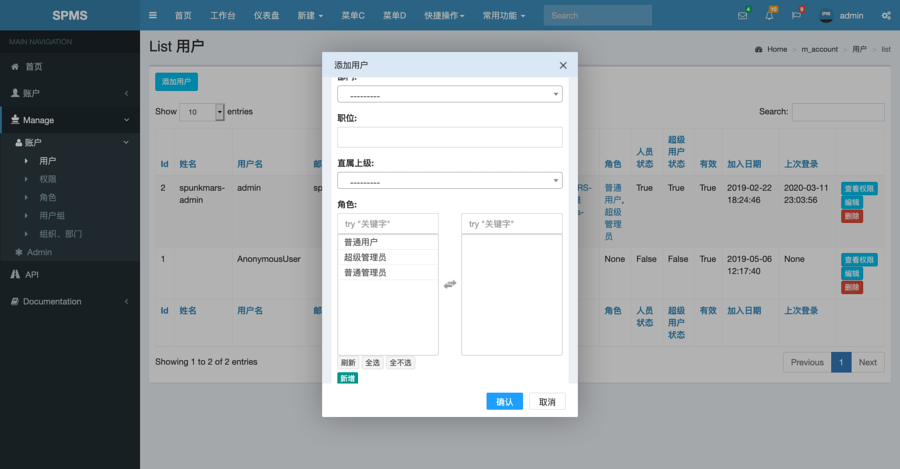This screenshot has height=469, width=900.
Task: Open the 直属上级 dropdown
Action: click(450, 181)
